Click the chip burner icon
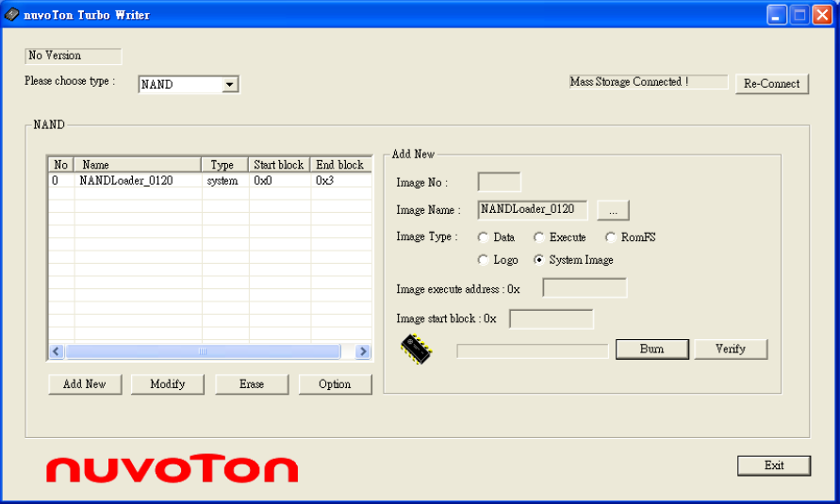 [x=417, y=350]
